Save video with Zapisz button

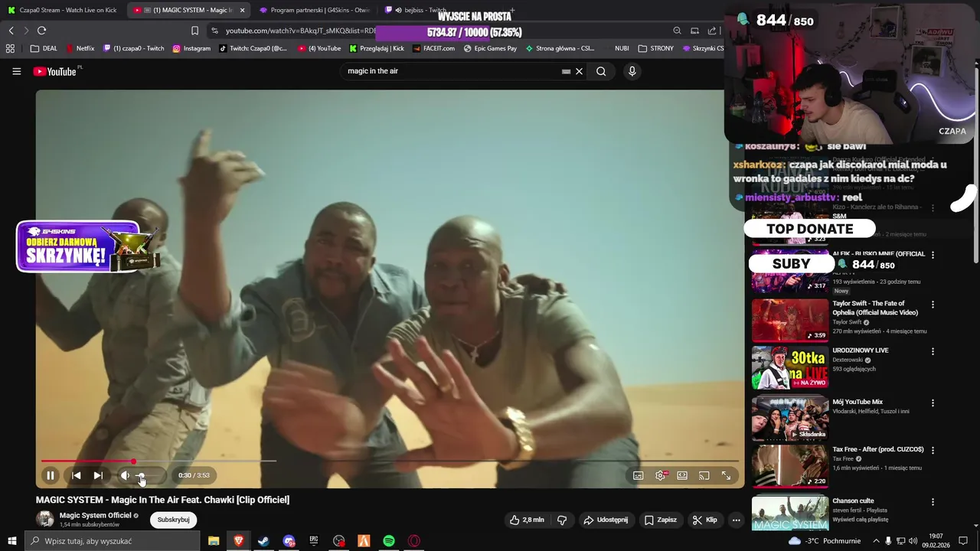tap(661, 520)
